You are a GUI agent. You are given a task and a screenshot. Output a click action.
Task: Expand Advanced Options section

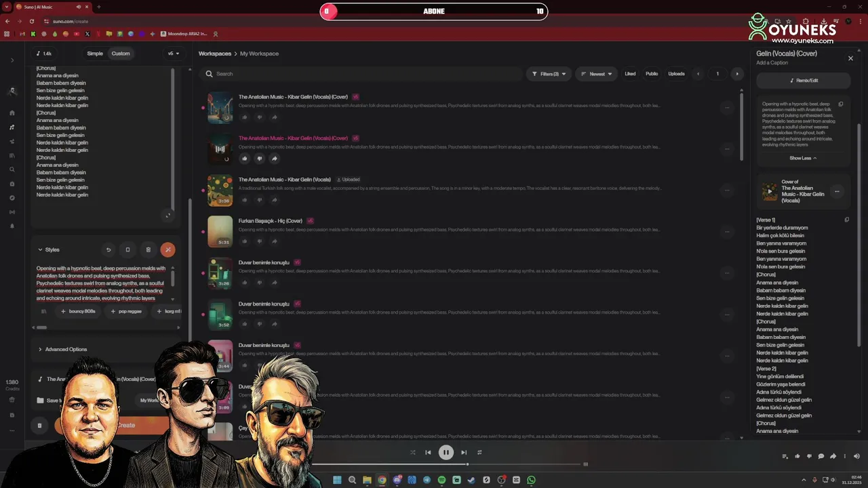(62, 349)
